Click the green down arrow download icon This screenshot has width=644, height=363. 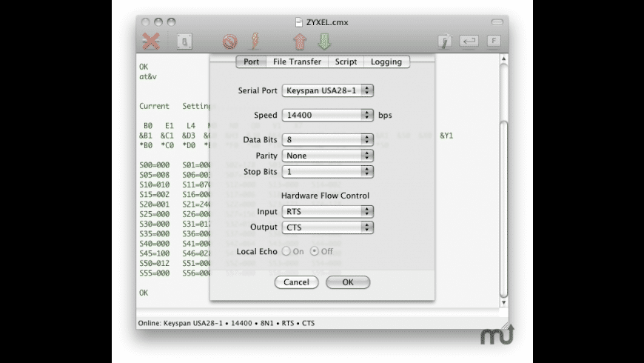[x=323, y=41]
